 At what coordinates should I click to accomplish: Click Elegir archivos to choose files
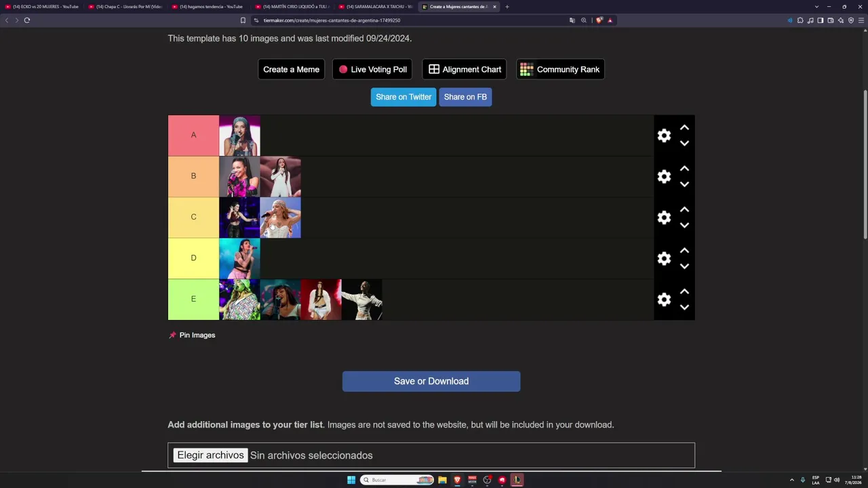pyautogui.click(x=210, y=455)
